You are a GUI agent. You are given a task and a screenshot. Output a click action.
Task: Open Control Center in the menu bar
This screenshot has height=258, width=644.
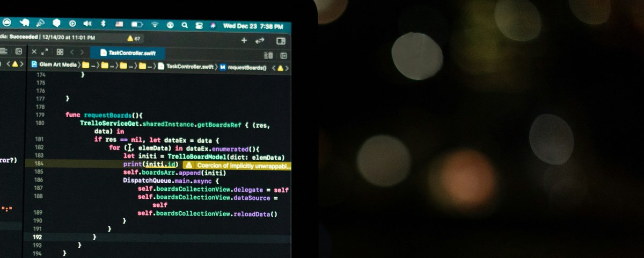(x=199, y=25)
